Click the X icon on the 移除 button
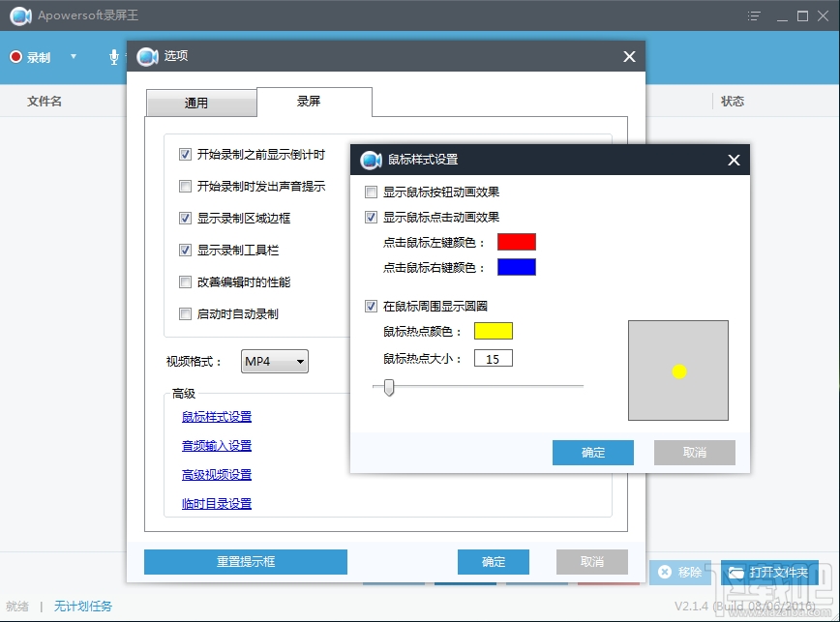Viewport: 840px width, 622px height. (666, 573)
